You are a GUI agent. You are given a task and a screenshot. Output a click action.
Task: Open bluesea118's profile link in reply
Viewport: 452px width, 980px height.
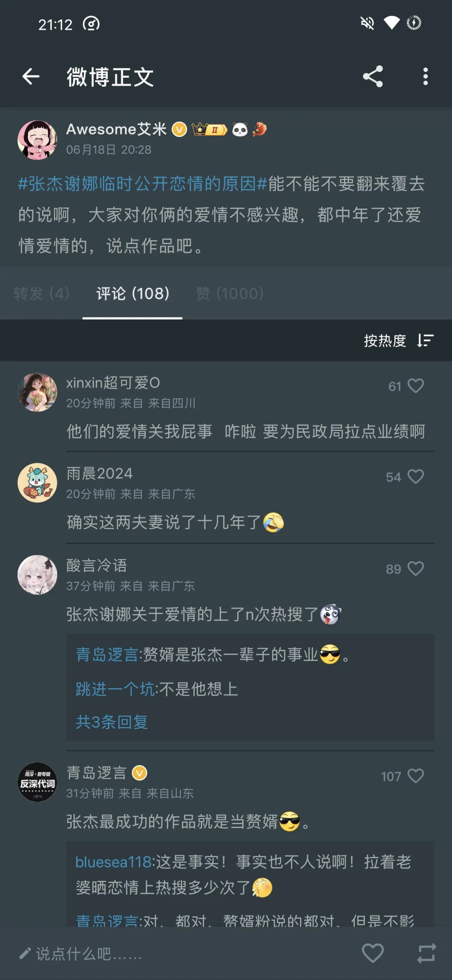[113, 862]
